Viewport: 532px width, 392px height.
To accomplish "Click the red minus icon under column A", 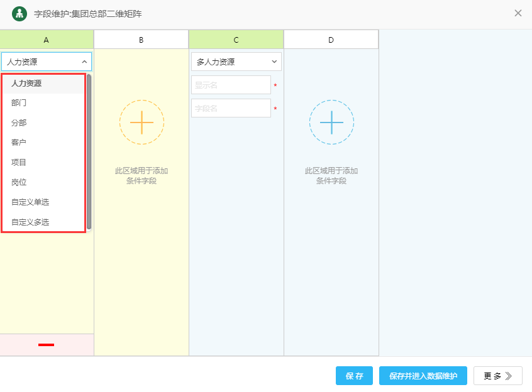I will pos(46,344).
